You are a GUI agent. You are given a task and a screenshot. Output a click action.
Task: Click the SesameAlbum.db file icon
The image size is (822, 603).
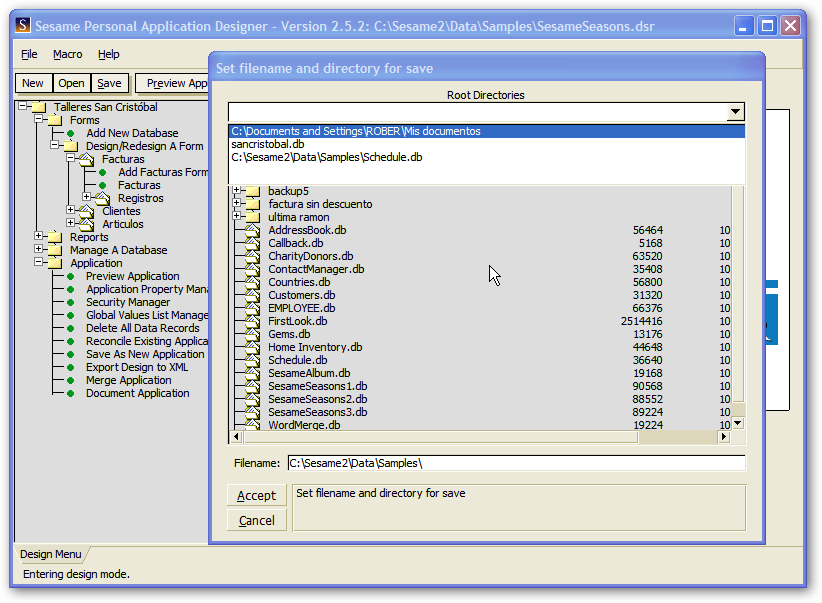(253, 373)
